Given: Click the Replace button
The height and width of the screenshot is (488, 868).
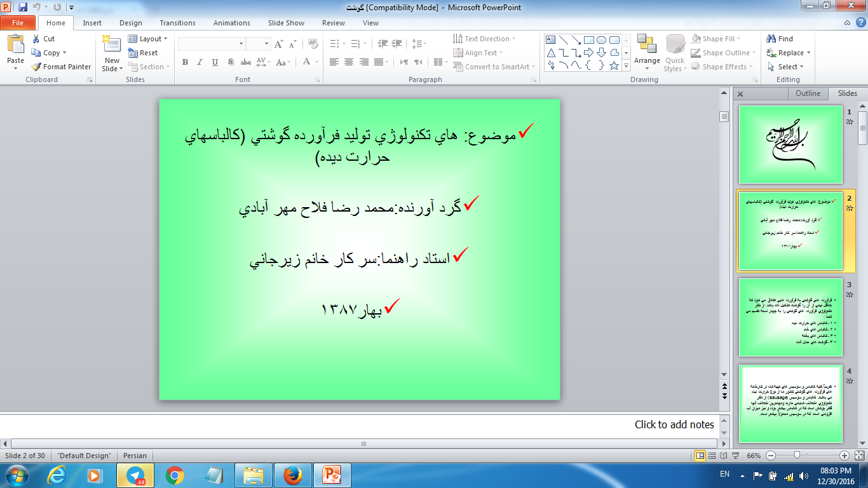Looking at the screenshot, I should pyautogui.click(x=789, y=53).
